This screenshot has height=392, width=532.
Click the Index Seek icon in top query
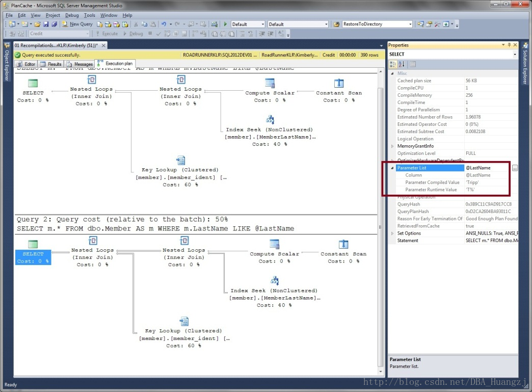click(270, 119)
